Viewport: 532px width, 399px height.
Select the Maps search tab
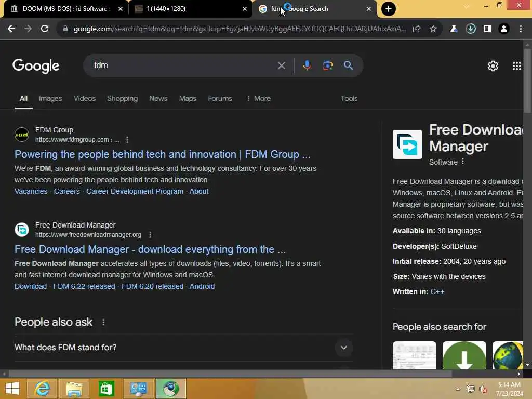click(x=188, y=98)
